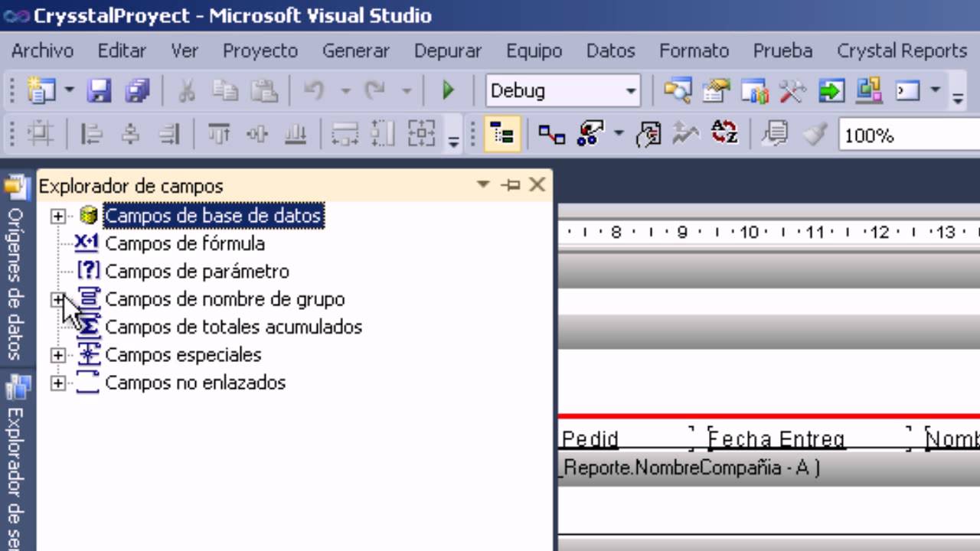Click the Cut scissors icon
This screenshot has width=980, height=551.
[x=186, y=91]
